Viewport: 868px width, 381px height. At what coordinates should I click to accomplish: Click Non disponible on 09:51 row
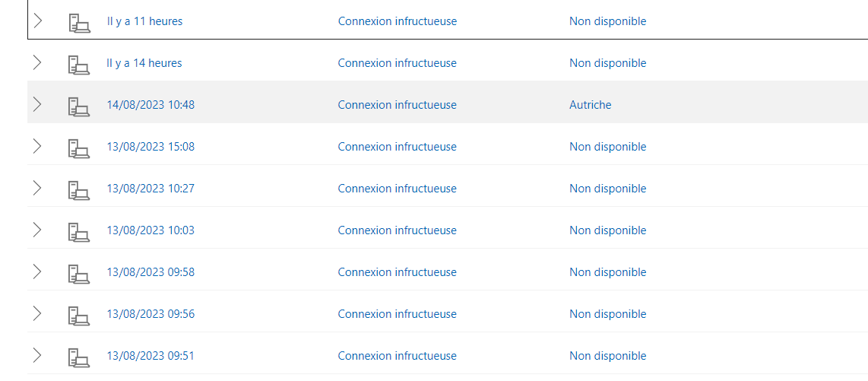click(608, 356)
